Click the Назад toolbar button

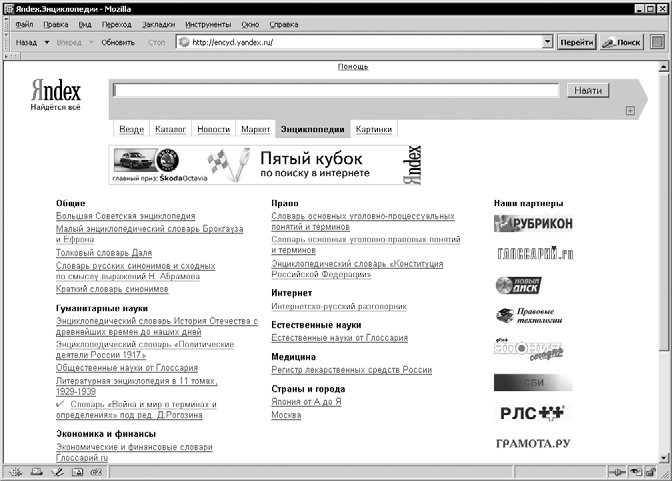[26, 42]
